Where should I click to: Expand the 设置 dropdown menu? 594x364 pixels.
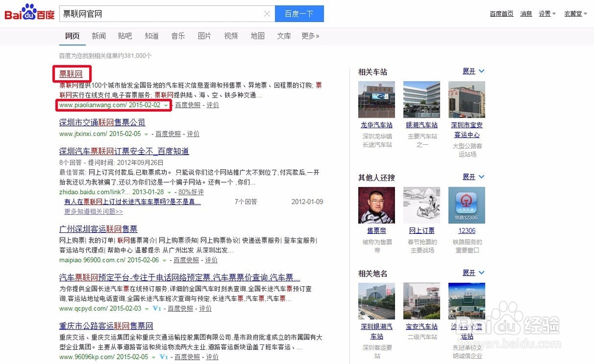pos(547,14)
